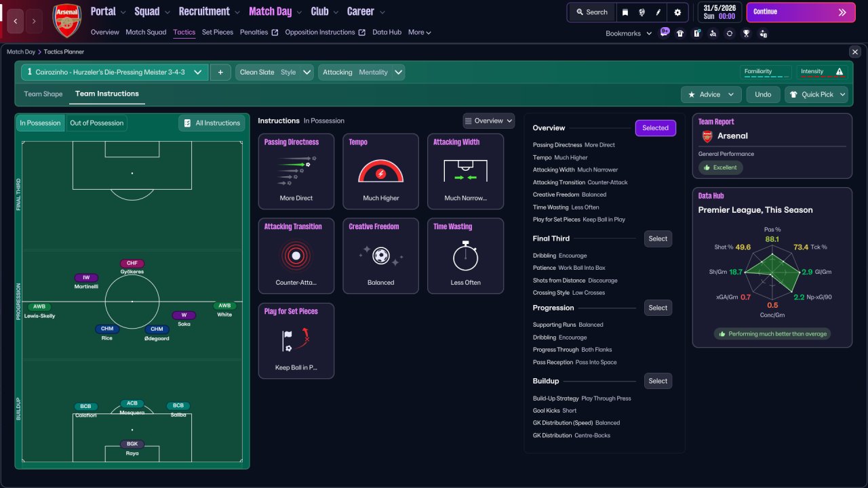The width and height of the screenshot is (868, 488).
Task: Click the circular arrows bookmark icon
Action: (730, 33)
